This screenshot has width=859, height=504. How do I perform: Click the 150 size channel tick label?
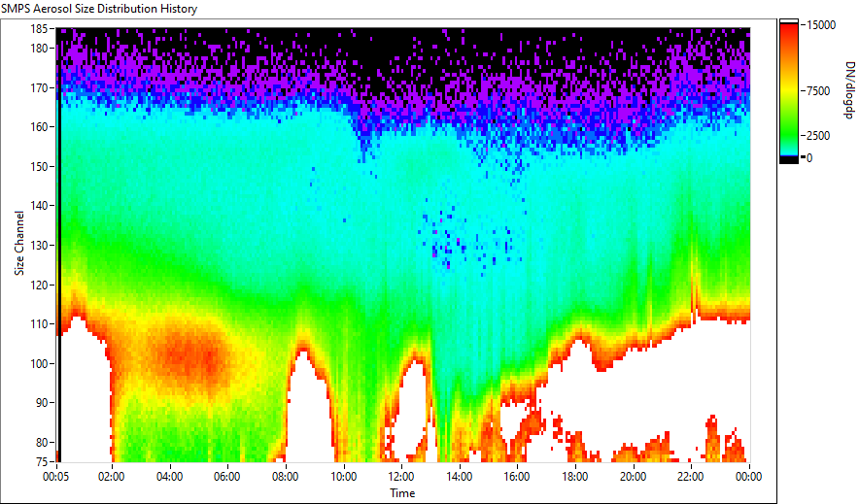(40, 166)
